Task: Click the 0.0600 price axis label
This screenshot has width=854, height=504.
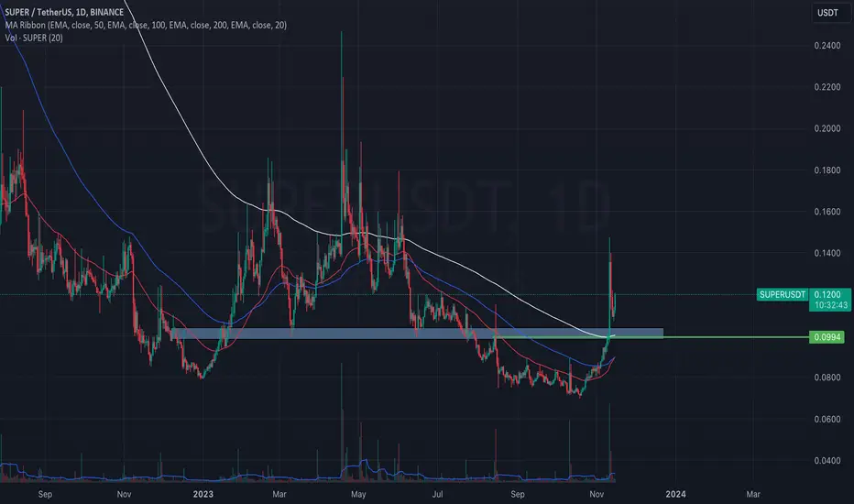Action: coord(827,420)
